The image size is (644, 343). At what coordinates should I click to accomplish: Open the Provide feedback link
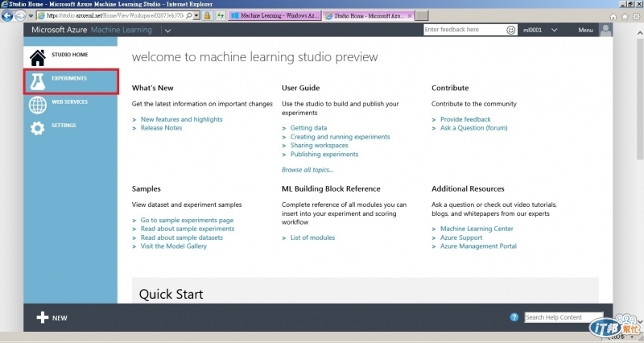[465, 119]
